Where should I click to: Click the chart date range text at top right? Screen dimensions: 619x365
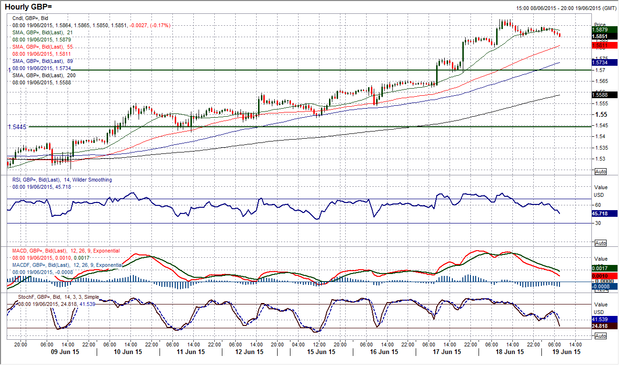tap(566, 8)
